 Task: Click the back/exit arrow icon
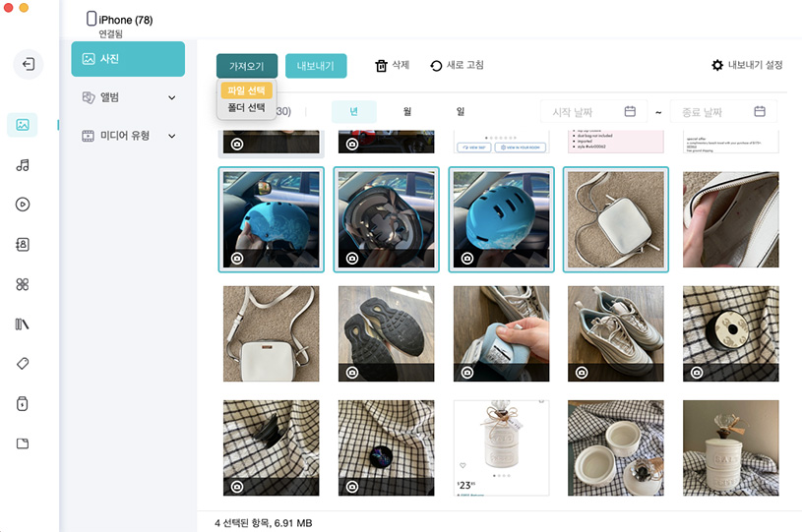click(29, 65)
